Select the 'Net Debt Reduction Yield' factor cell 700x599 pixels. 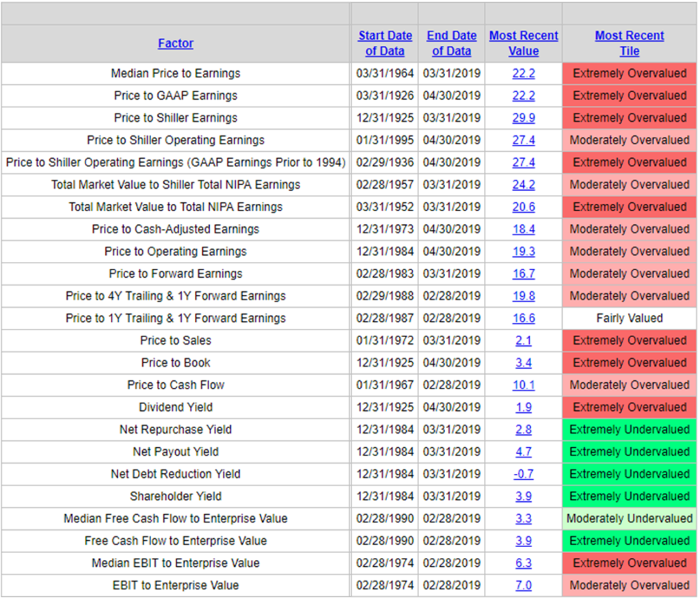176,474
